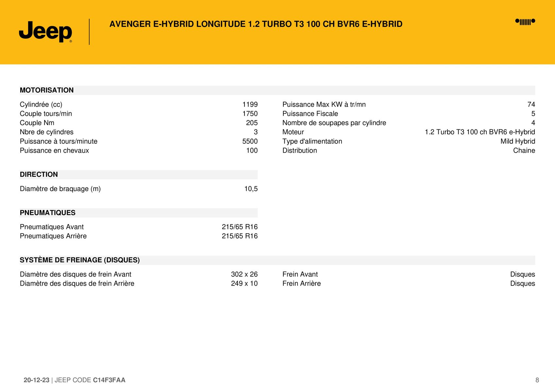The image size is (555, 392).
Task: Click the Puissance en chevaux label
Action: coord(54,151)
